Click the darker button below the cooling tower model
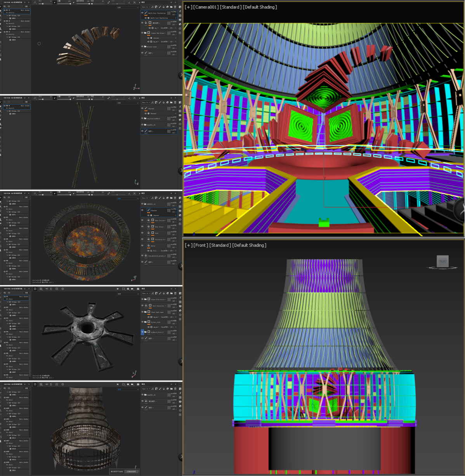The image size is (465, 476). click(116, 471)
